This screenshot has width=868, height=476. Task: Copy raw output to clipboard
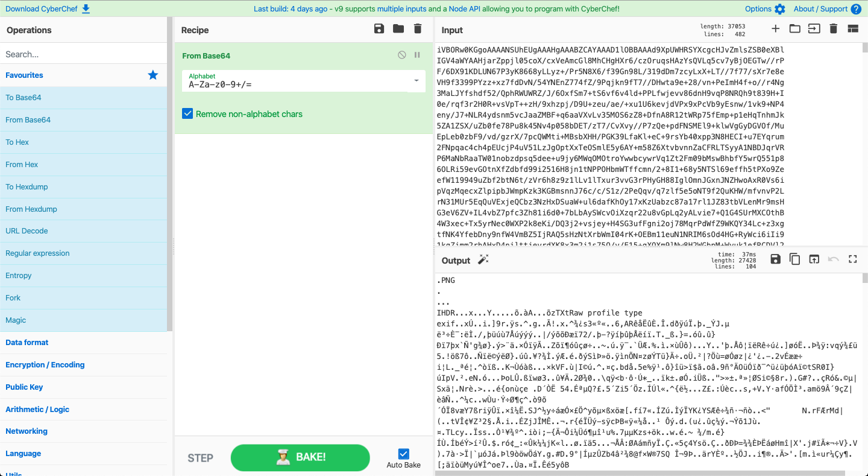point(795,259)
